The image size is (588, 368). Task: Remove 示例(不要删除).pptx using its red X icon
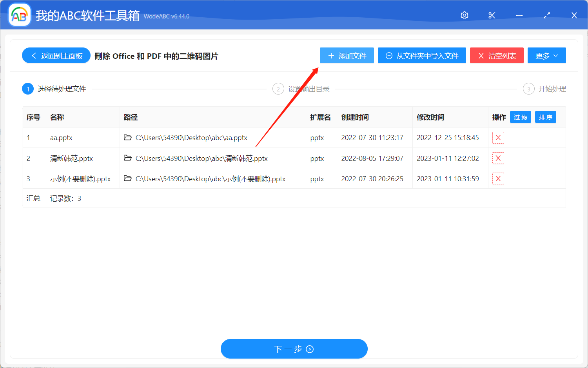tap(498, 179)
